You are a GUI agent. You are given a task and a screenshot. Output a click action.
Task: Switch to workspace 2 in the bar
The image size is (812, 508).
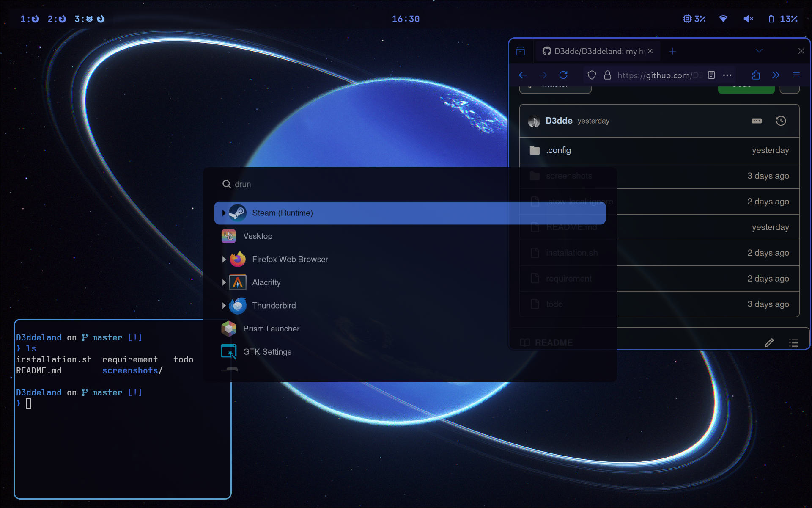[x=57, y=19]
